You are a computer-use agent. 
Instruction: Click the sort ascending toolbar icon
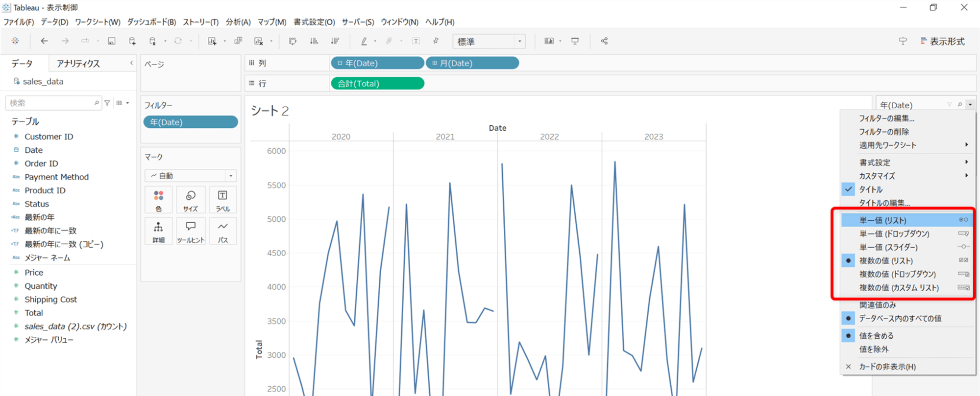(314, 41)
